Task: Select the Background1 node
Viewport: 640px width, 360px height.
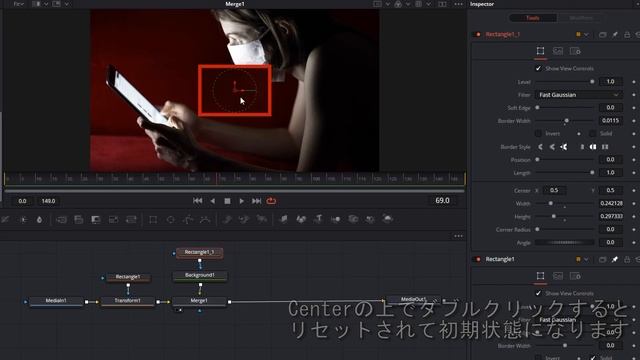Action: 200,276
